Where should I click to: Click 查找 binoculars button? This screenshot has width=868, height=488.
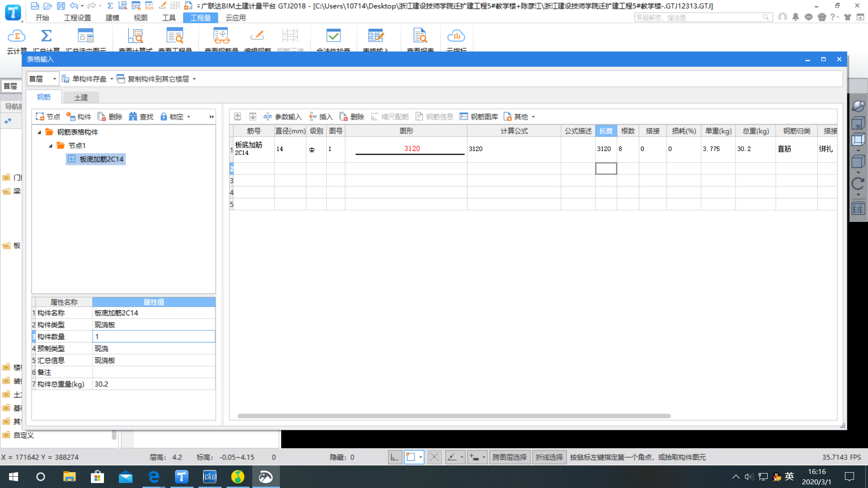[141, 117]
